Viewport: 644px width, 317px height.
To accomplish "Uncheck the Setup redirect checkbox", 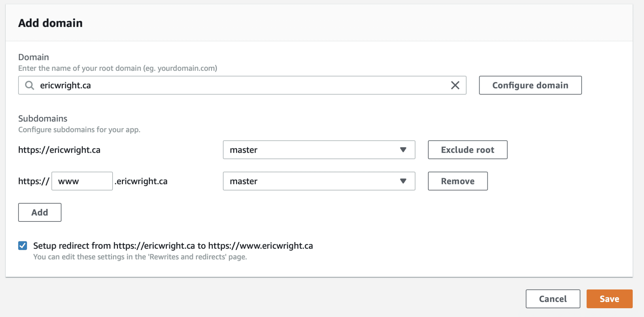I will pos(23,245).
